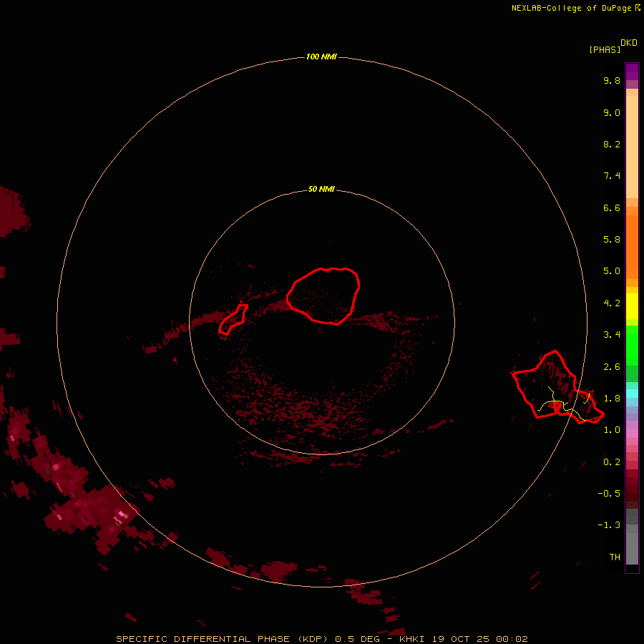Click the TH label on the color scale

tap(615, 557)
